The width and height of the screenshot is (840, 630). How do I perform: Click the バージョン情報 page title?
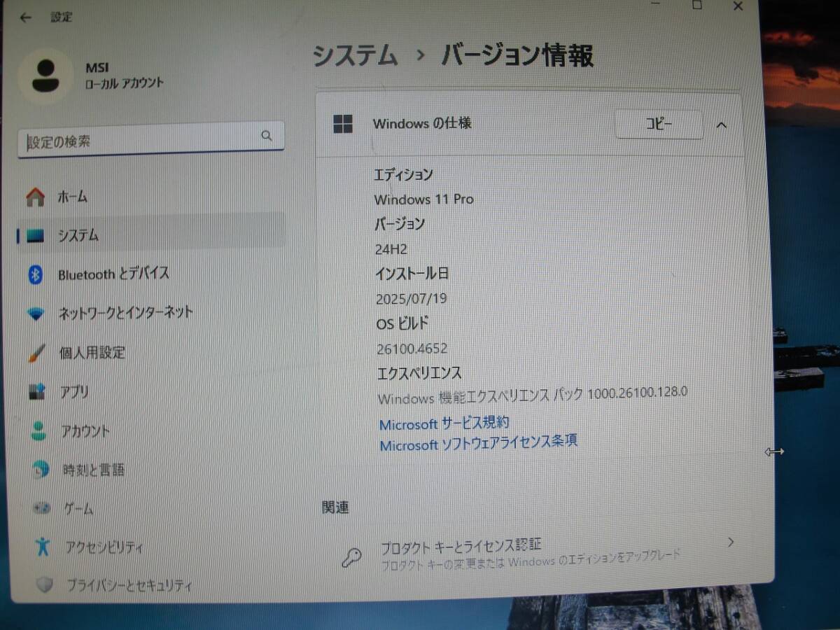click(517, 55)
